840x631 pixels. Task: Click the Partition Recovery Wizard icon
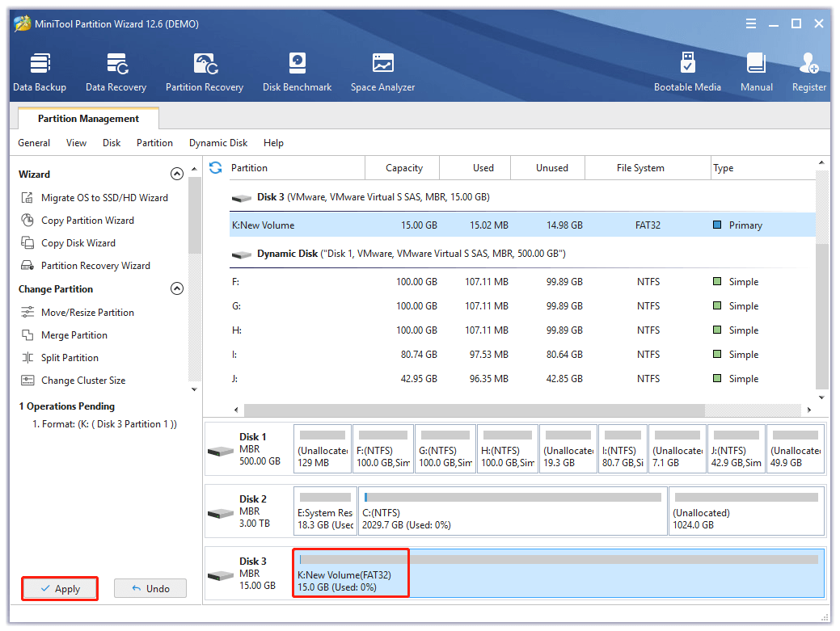(27, 265)
